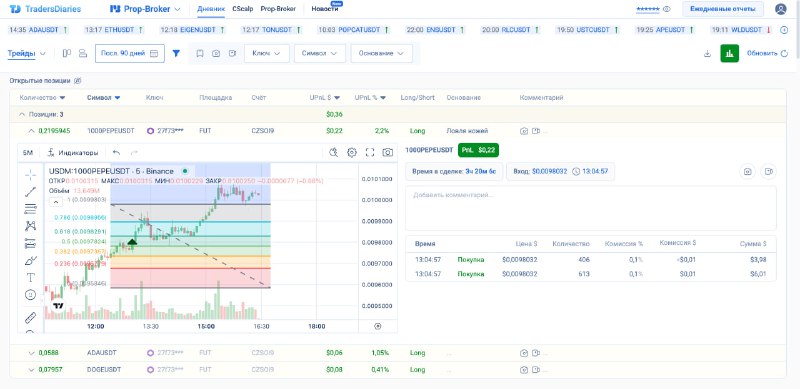The width and height of the screenshot is (800, 389).
Task: Open the chart quick search icon
Action: pyautogui.click(x=334, y=152)
